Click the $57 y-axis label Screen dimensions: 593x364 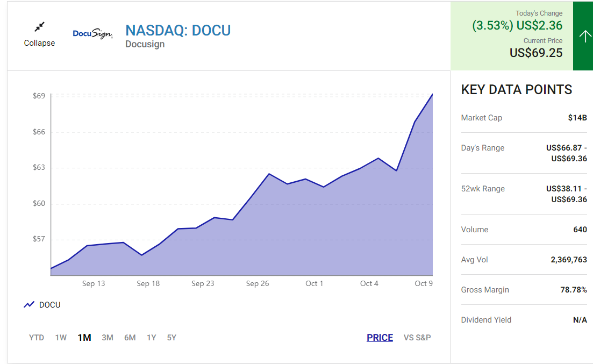[x=39, y=239]
